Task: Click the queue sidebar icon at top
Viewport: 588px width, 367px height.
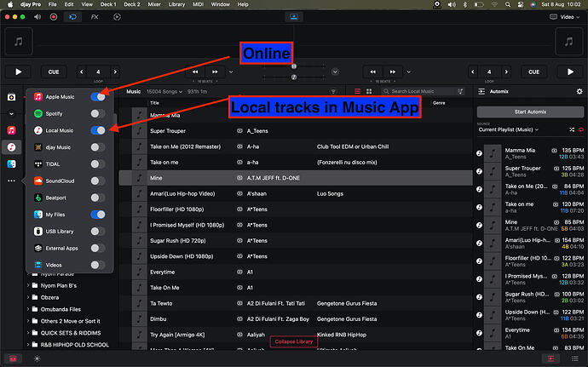Action: pyautogui.click(x=12, y=97)
